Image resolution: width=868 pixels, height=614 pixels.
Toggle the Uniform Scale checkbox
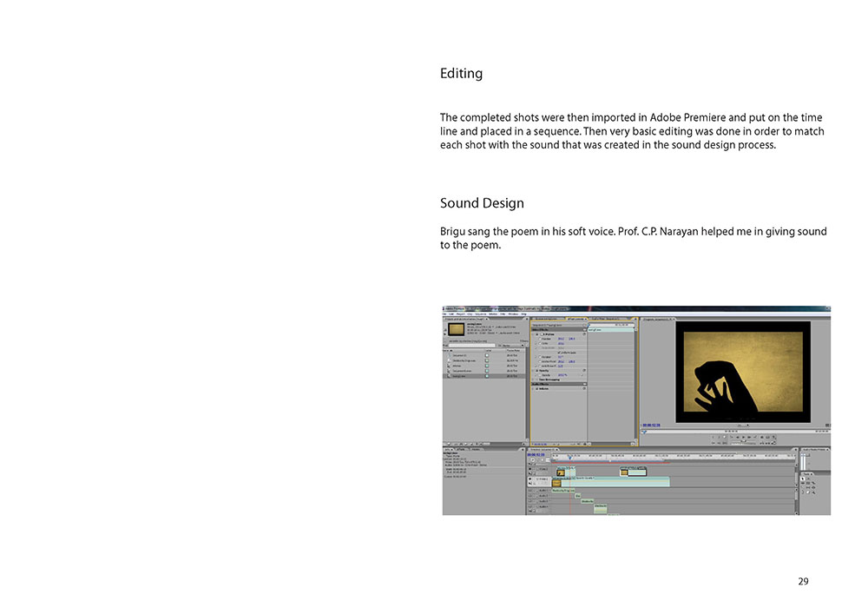559,353
